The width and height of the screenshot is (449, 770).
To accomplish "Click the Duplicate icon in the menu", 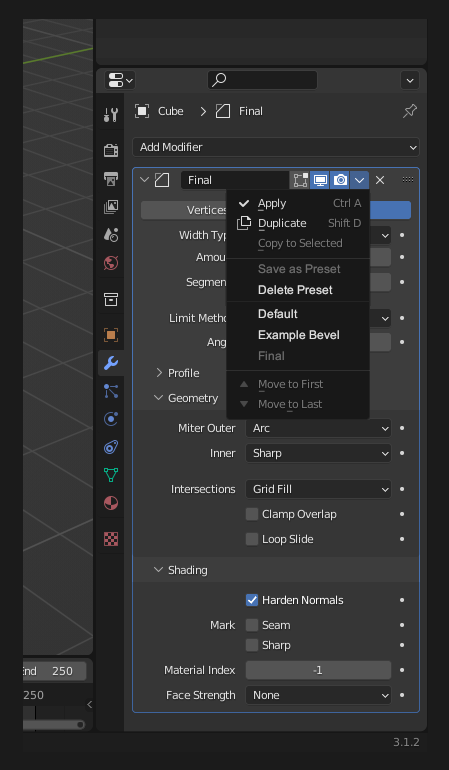I will tap(244, 223).
